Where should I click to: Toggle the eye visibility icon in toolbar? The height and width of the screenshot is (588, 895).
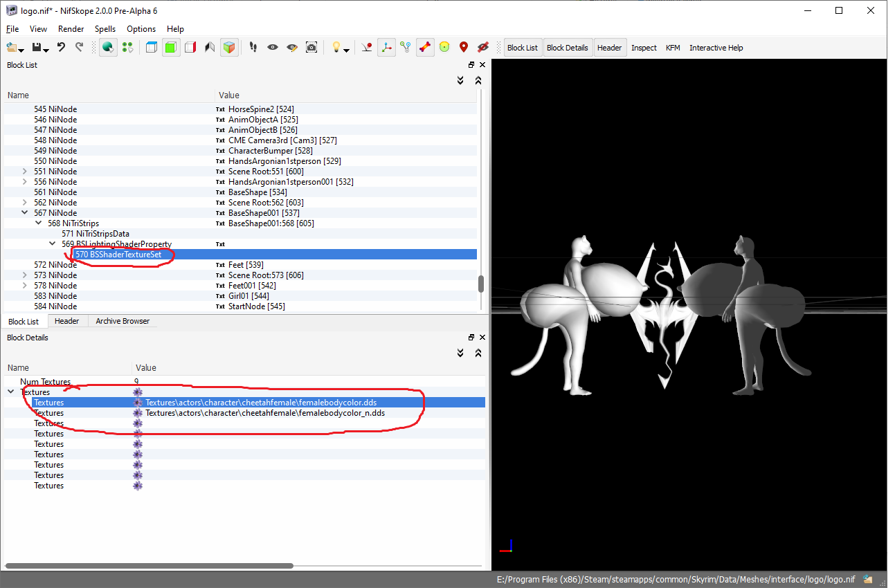[x=273, y=48]
